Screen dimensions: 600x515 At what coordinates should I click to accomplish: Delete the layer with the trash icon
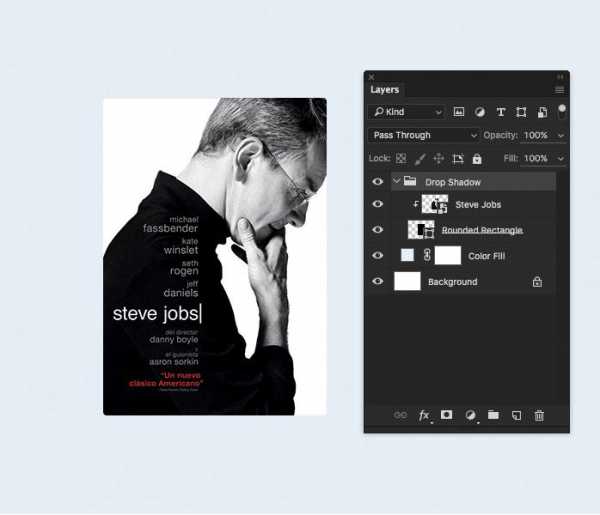click(x=539, y=415)
